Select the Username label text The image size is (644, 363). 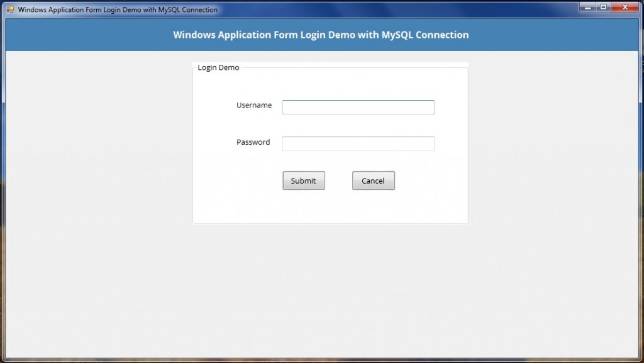pyautogui.click(x=254, y=105)
